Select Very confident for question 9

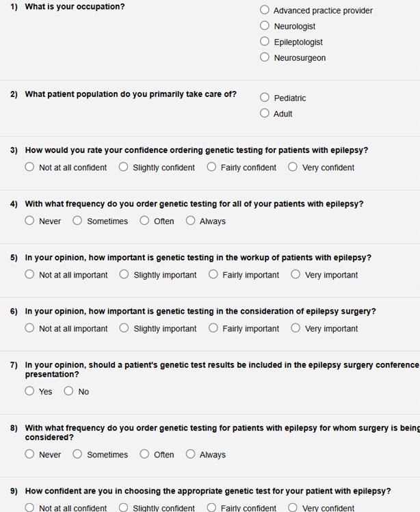293,508
